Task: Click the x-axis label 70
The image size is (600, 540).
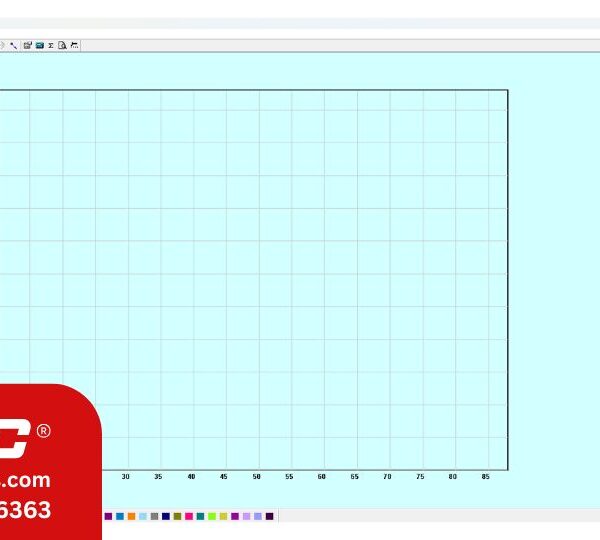Action: click(387, 476)
